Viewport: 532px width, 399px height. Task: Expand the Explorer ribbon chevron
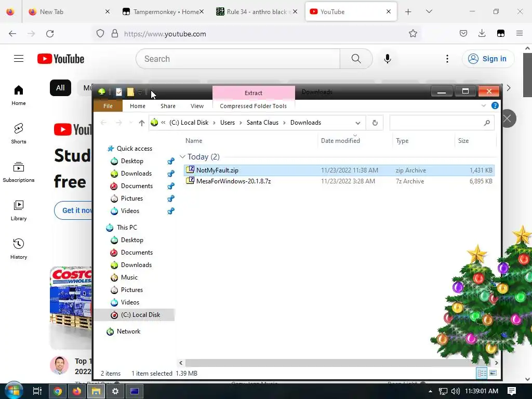pos(484,105)
